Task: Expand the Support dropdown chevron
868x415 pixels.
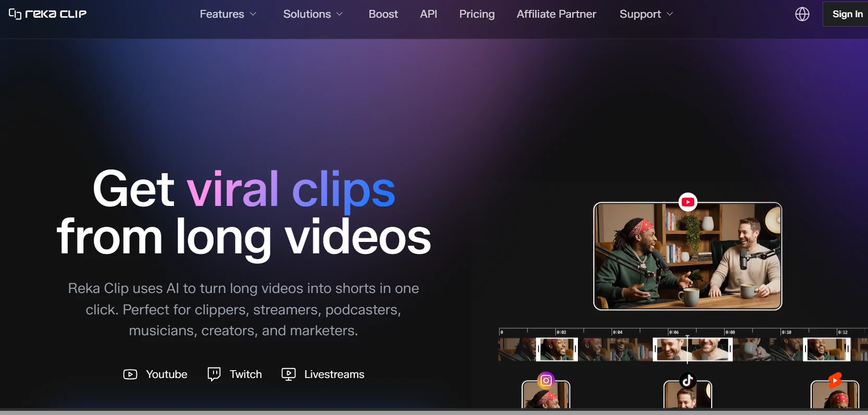Action: click(x=670, y=14)
